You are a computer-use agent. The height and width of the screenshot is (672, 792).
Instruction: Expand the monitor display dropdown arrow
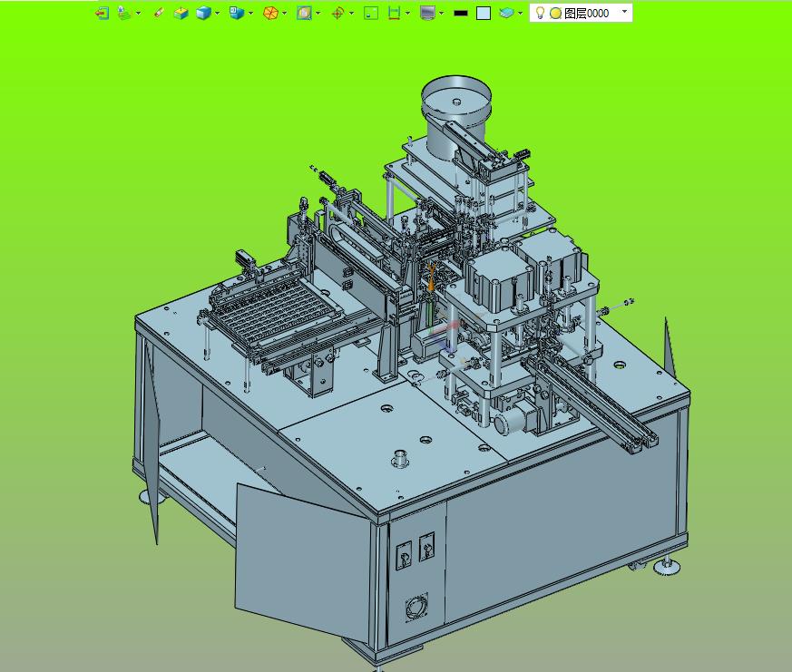pos(442,13)
